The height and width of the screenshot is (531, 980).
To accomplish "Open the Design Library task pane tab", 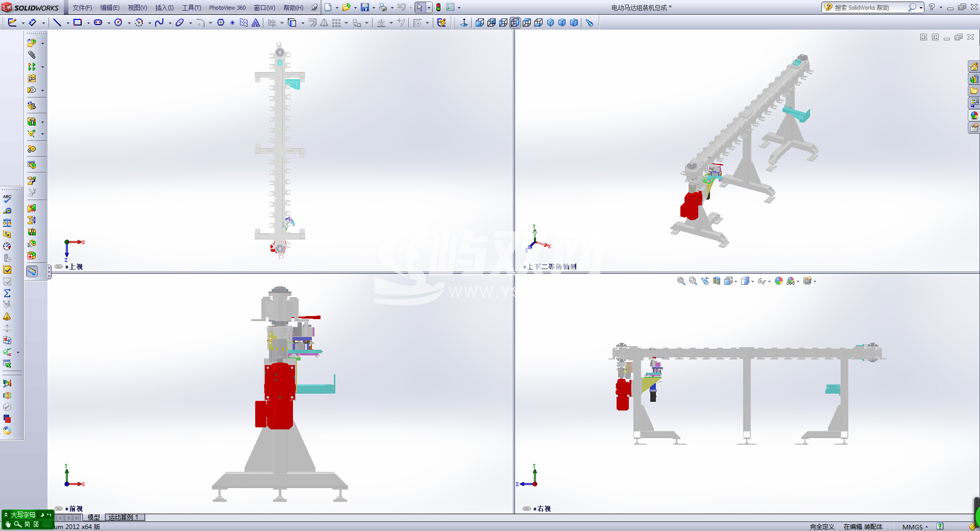I will pyautogui.click(x=974, y=79).
